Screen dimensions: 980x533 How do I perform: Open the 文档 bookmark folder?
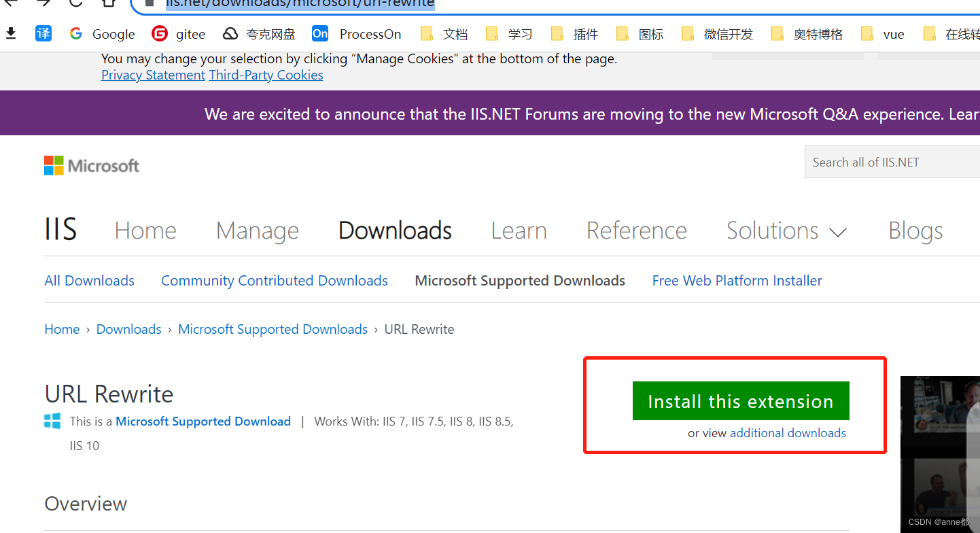[444, 34]
